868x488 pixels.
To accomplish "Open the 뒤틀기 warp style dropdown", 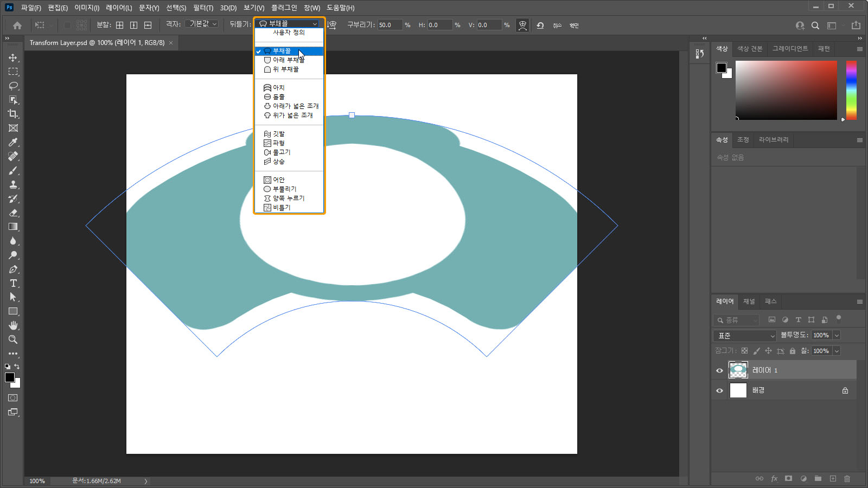I will coord(289,24).
